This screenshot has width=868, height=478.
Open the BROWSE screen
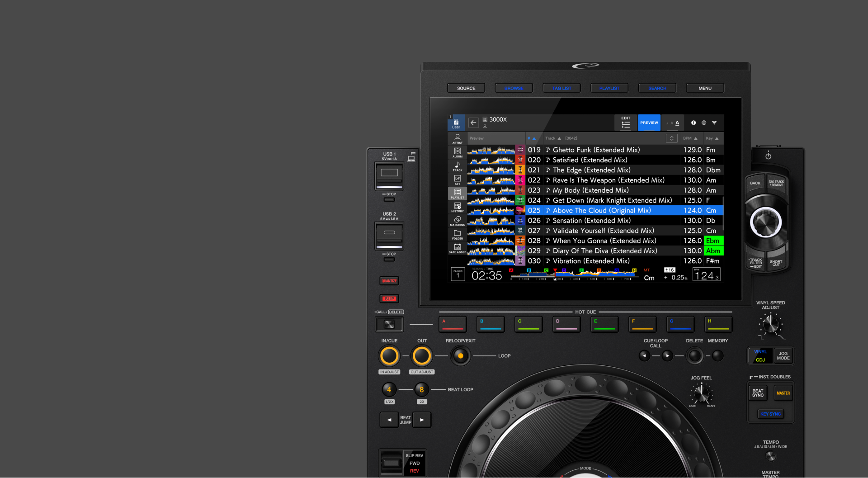pos(514,88)
